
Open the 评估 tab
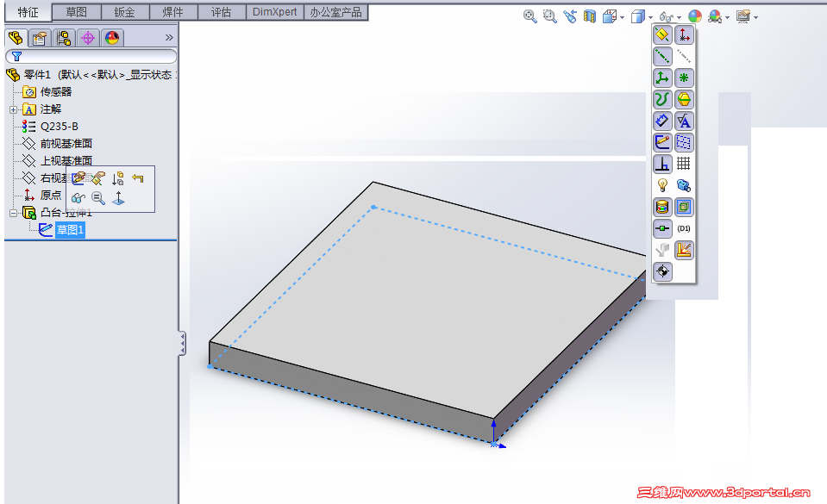[222, 12]
